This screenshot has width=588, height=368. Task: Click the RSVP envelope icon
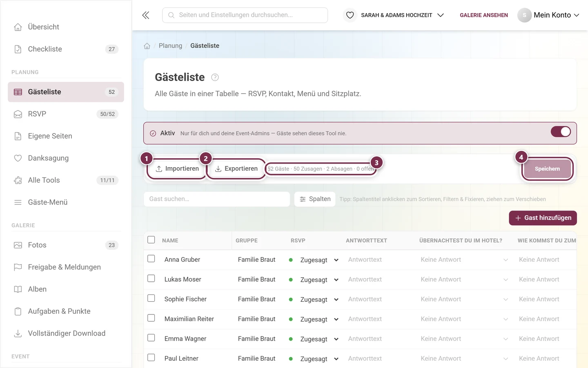pos(18,114)
